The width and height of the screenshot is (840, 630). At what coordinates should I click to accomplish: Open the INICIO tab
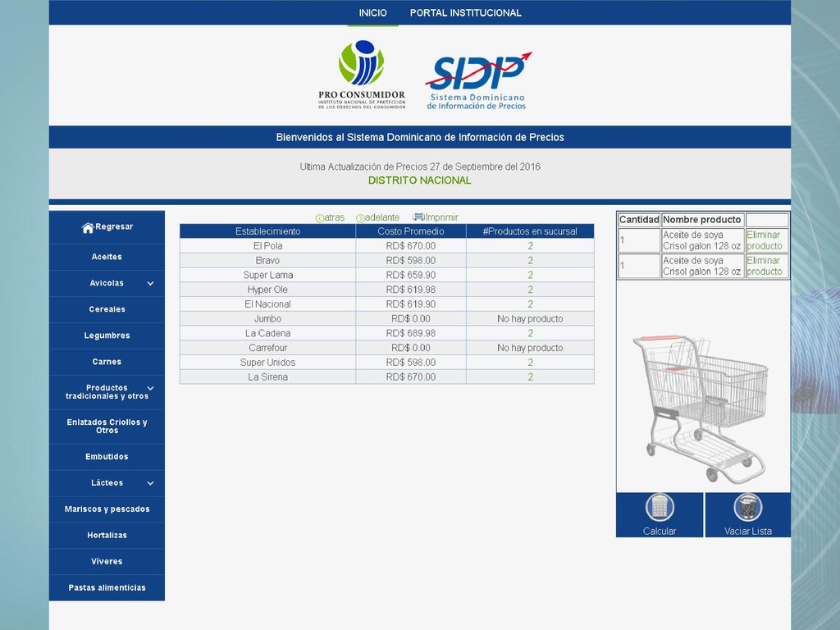(x=373, y=13)
